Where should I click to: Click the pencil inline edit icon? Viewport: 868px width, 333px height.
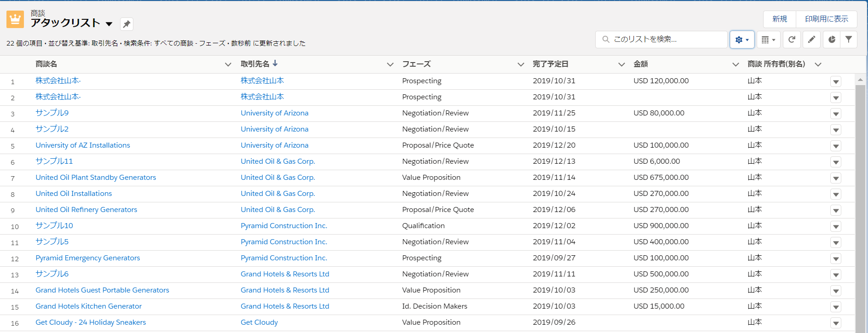[x=812, y=40]
